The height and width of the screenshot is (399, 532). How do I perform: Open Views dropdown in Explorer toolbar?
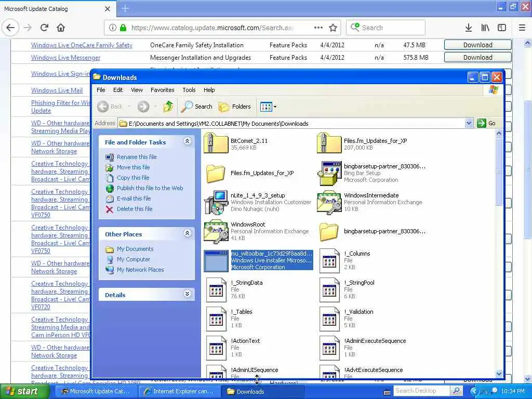pyautogui.click(x=268, y=107)
